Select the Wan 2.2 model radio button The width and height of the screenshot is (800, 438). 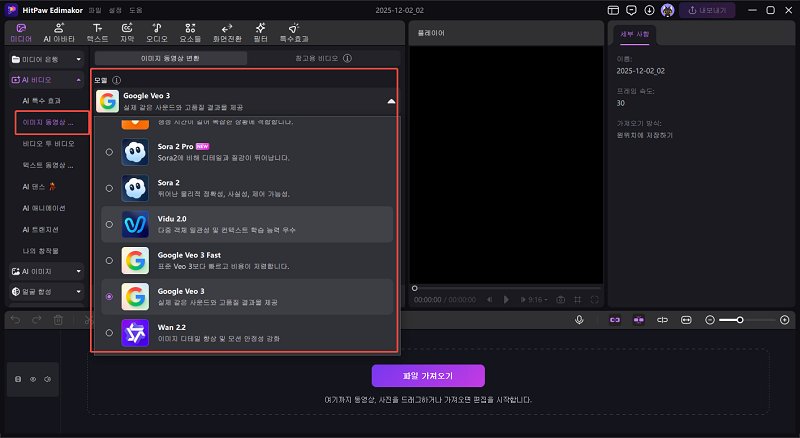[109, 333]
